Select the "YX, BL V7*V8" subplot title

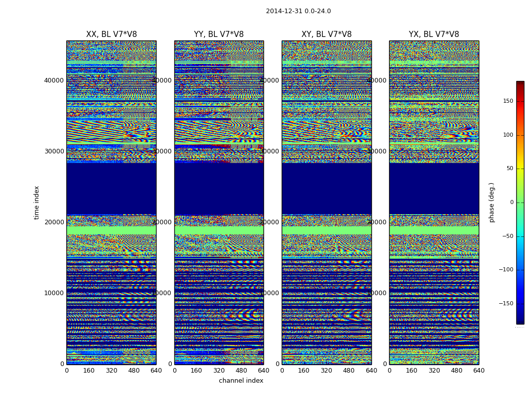pos(434,34)
